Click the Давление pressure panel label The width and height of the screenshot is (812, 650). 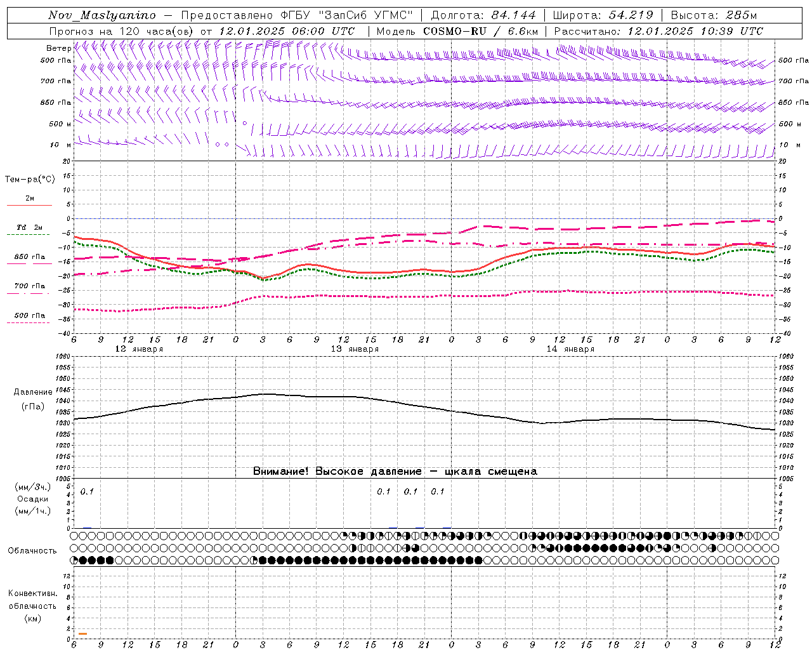[33, 392]
